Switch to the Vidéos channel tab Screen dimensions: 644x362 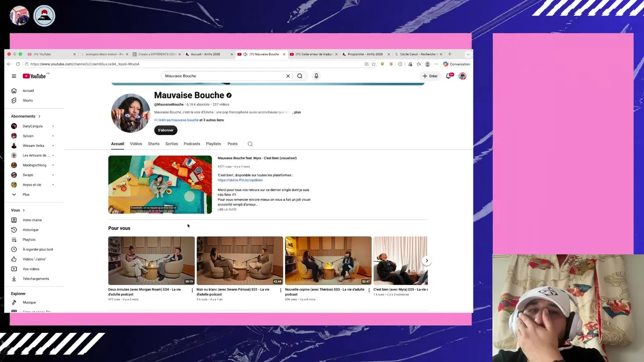136,144
